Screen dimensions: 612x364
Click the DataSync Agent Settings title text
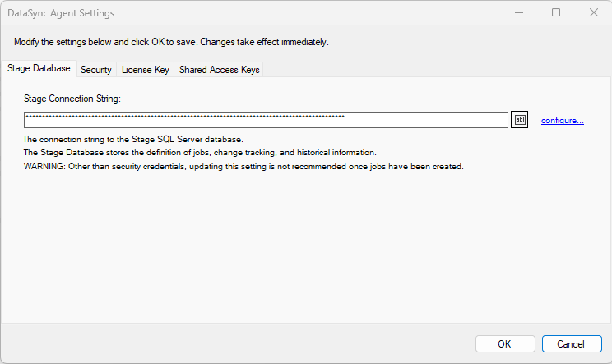point(61,13)
